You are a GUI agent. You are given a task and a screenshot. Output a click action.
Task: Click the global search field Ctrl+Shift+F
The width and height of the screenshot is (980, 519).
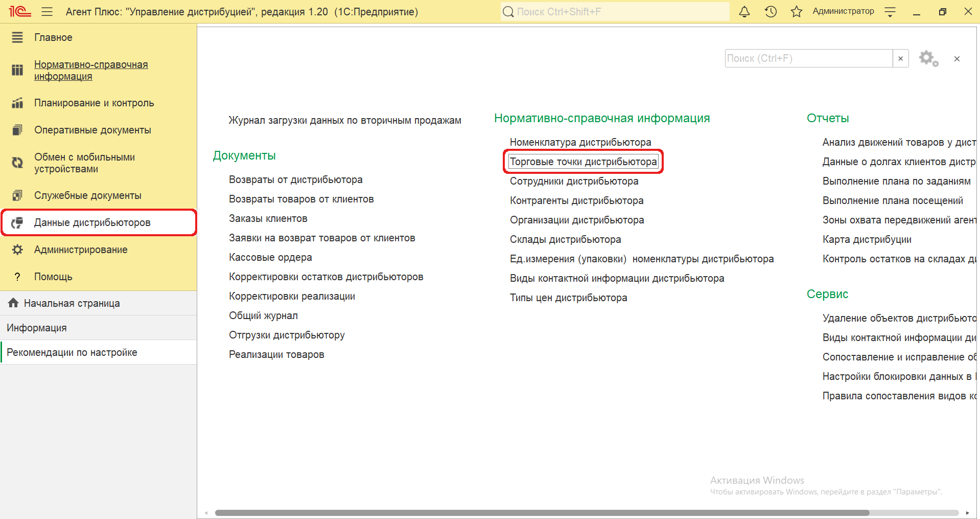(x=615, y=11)
